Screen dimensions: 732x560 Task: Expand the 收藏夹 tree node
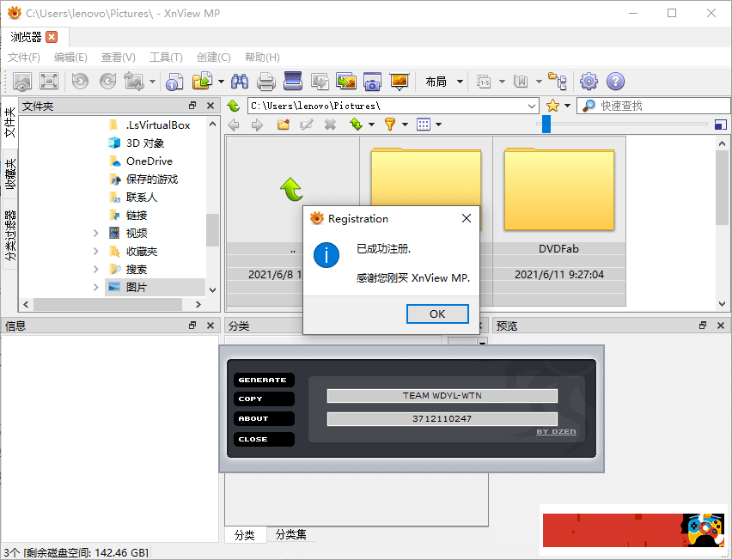[x=95, y=251]
